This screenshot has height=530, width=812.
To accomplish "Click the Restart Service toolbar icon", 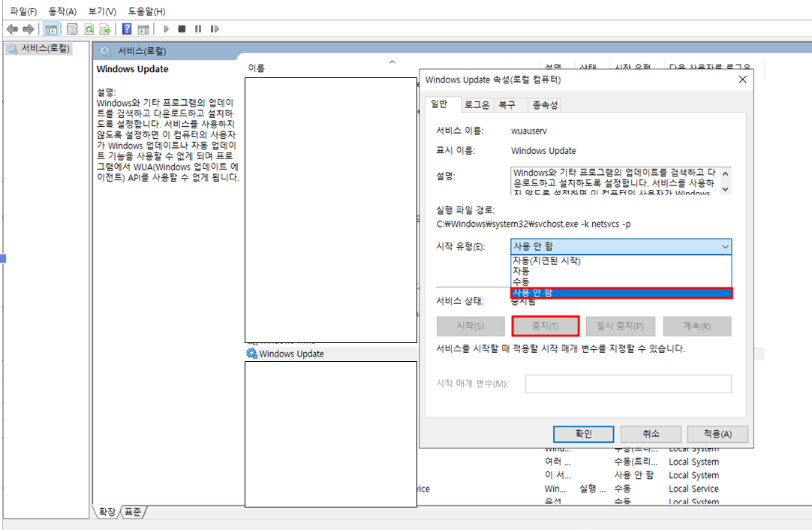I will 215,29.
